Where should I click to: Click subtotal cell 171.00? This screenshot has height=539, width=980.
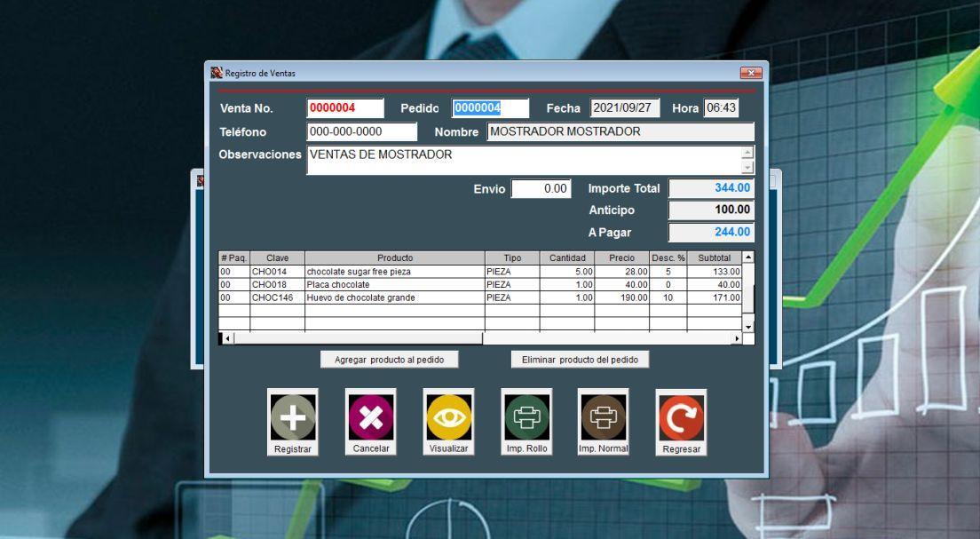[x=715, y=297]
